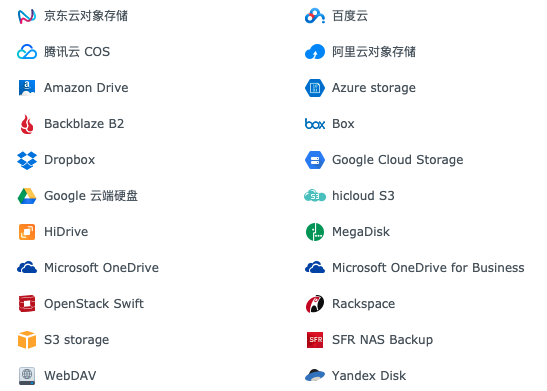Click the Box logo icon
Image resolution: width=547 pixels, height=391 pixels.
pyautogui.click(x=315, y=124)
